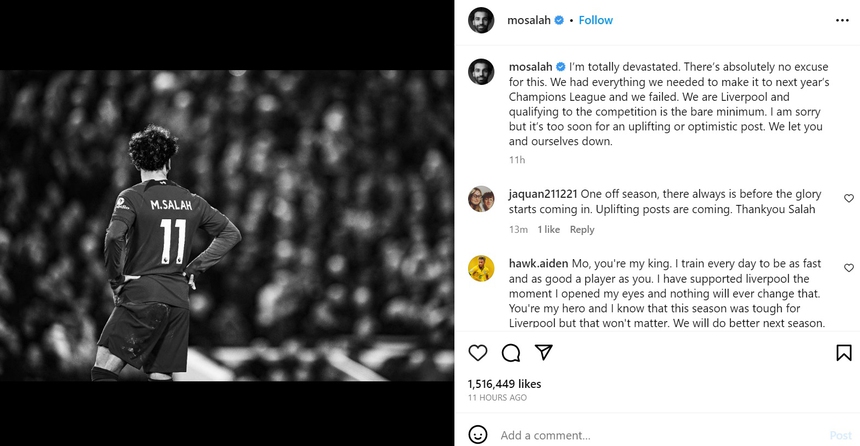Open hawk.aiden's profile avatar
The height and width of the screenshot is (446, 860).
pyautogui.click(x=481, y=268)
